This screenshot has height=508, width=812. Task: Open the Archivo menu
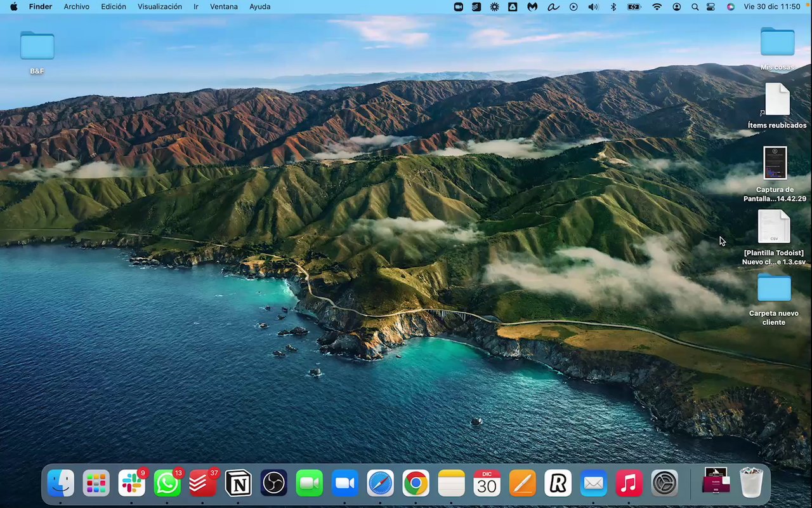(76, 7)
